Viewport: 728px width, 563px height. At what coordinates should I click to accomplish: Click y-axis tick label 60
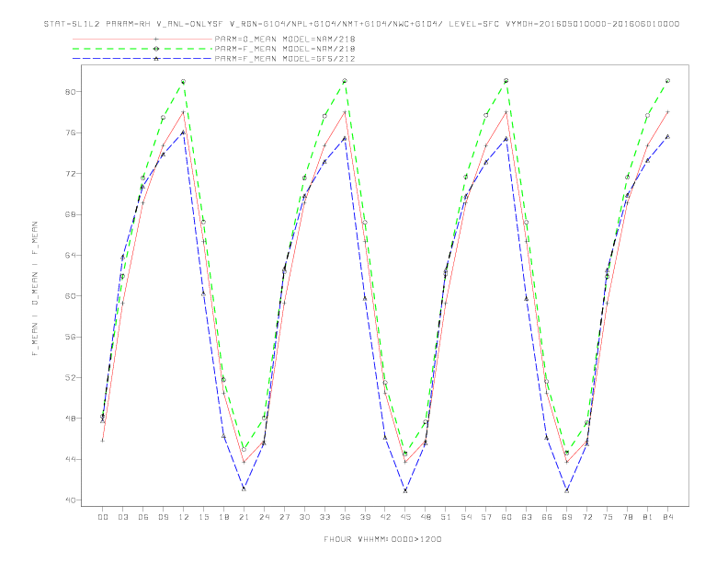pyautogui.click(x=69, y=296)
